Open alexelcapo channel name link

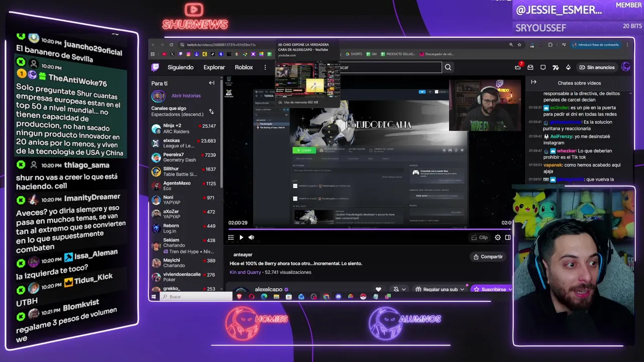pyautogui.click(x=268, y=290)
